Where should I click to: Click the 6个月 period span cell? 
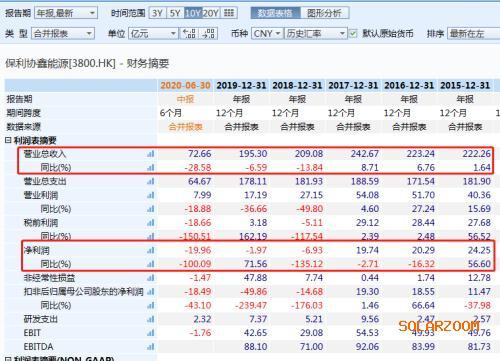click(171, 113)
